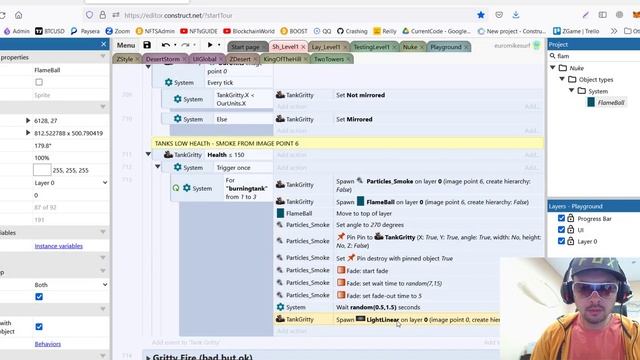The height and width of the screenshot is (360, 640).
Task: Click Add event to 'Tank Gritty'
Action: 186,342
